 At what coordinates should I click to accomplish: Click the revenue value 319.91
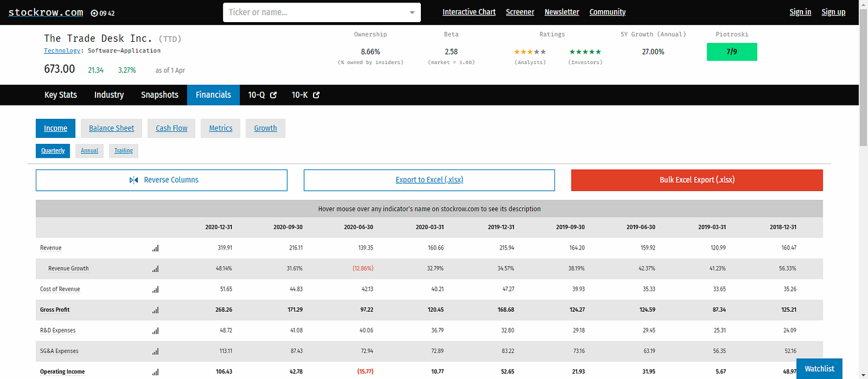(x=224, y=248)
